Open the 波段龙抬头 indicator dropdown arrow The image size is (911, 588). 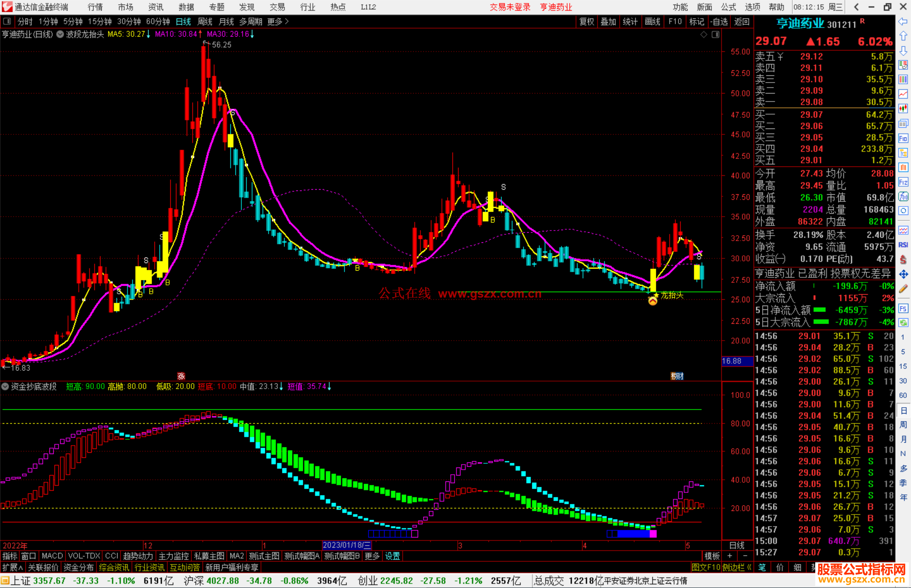(x=60, y=35)
